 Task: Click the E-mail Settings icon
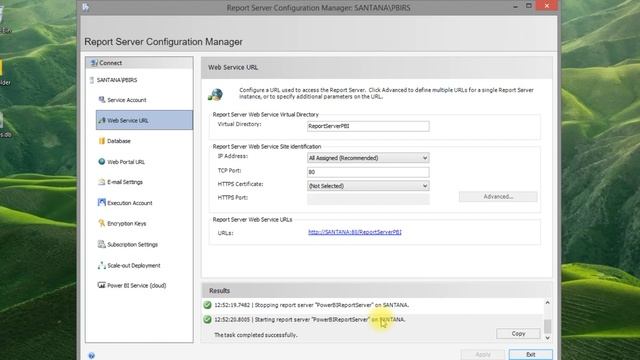pyautogui.click(x=102, y=182)
